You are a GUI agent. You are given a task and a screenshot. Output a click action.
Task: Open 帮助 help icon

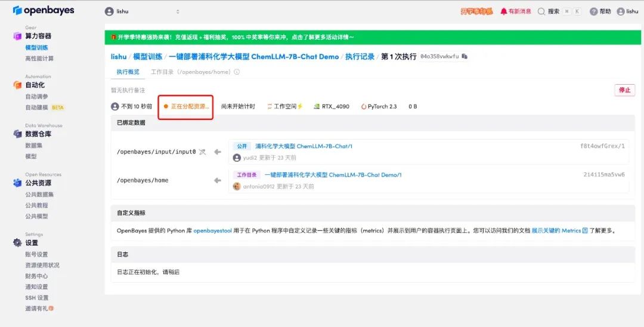pos(593,11)
